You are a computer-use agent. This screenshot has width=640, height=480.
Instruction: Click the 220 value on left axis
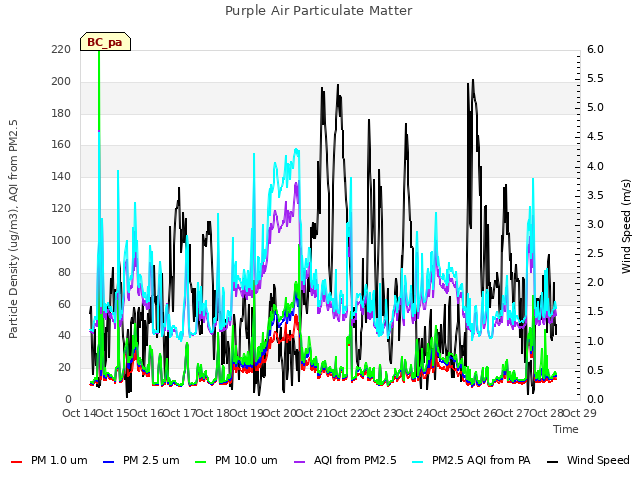coord(61,49)
